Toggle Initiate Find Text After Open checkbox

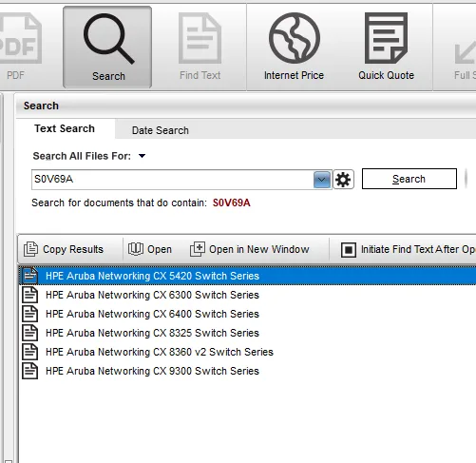349,250
